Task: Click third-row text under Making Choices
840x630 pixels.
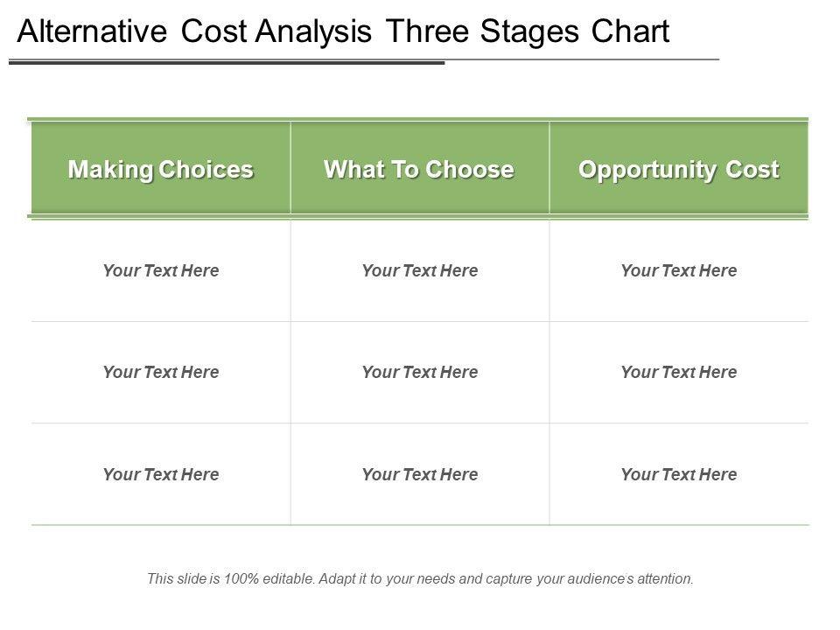Action: (161, 475)
